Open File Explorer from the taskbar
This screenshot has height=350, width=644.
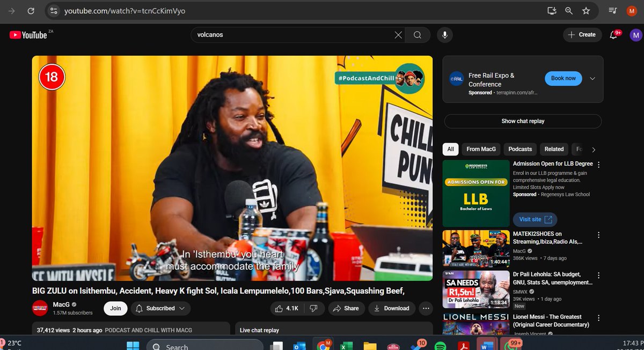[x=369, y=346]
